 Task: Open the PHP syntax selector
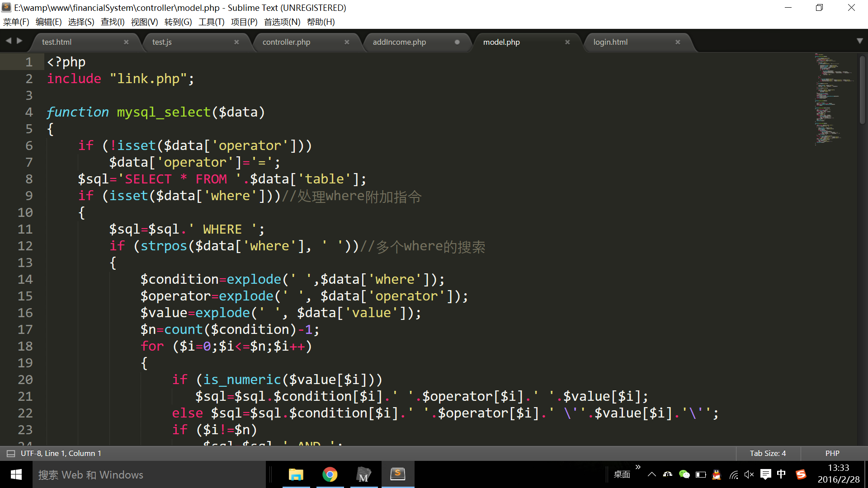[x=832, y=453]
